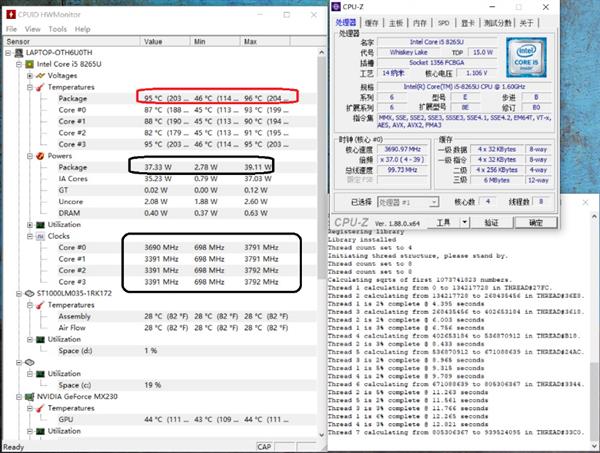The image size is (600, 453).
Task: Click the HWMonitor app icon in title bar
Action: pos(11,15)
